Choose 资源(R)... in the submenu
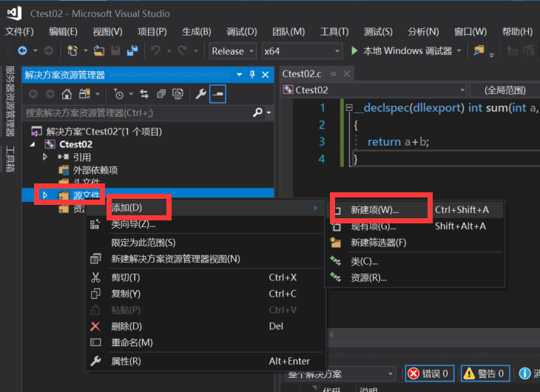This screenshot has height=392, width=540. point(415,277)
